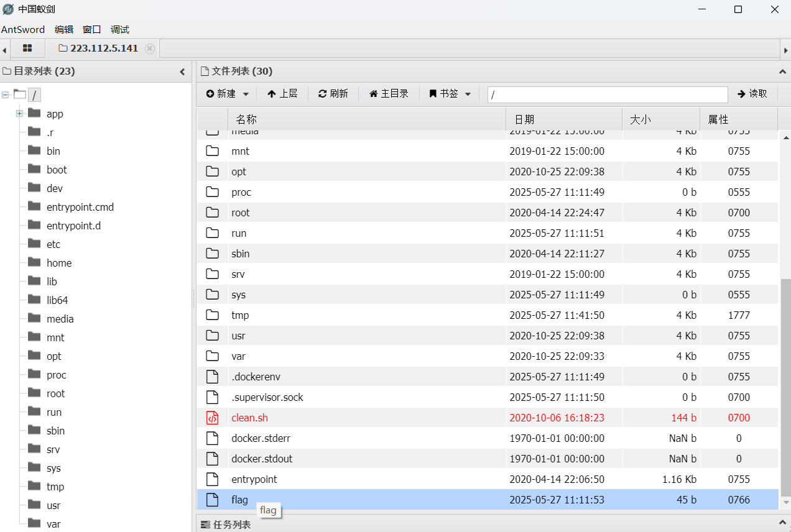Sort files by 大小 column header
The height and width of the screenshot is (532, 791).
click(x=661, y=119)
